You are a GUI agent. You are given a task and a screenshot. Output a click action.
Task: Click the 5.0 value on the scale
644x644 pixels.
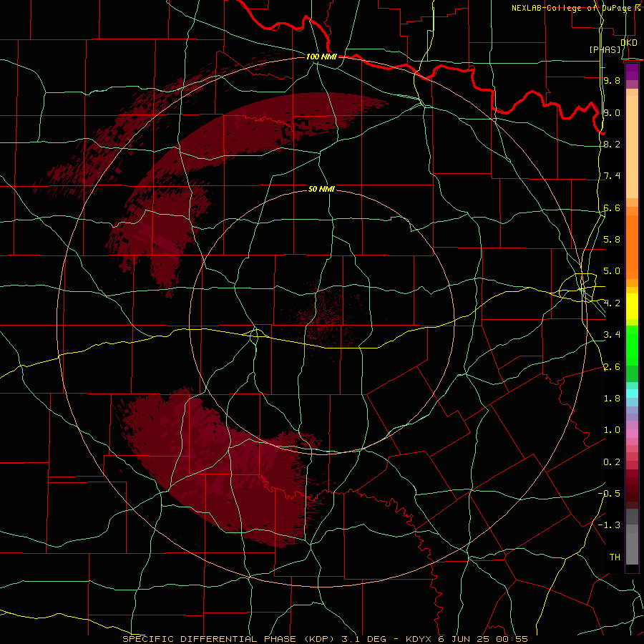click(612, 271)
